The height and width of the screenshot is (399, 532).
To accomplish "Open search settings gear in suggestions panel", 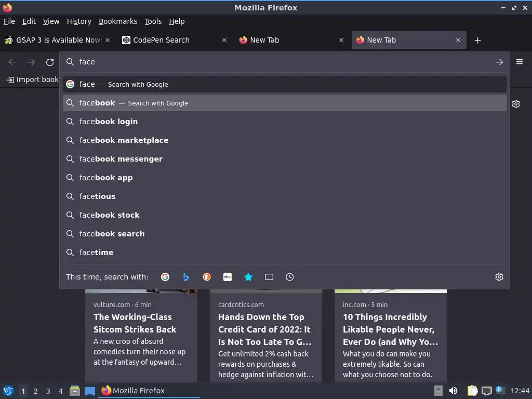I will point(499,277).
